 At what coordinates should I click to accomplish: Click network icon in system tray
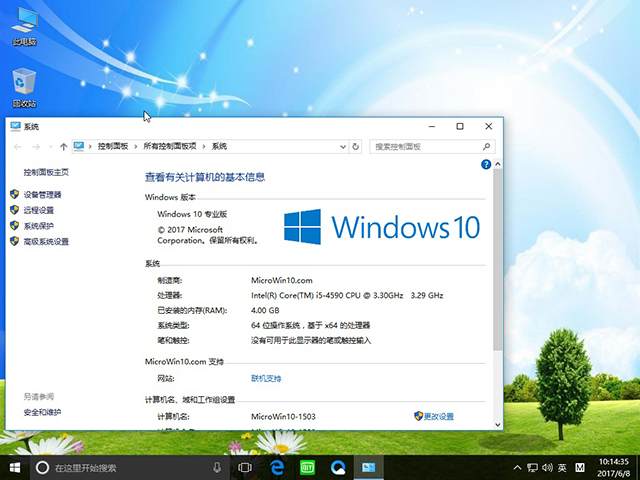[x=532, y=468]
